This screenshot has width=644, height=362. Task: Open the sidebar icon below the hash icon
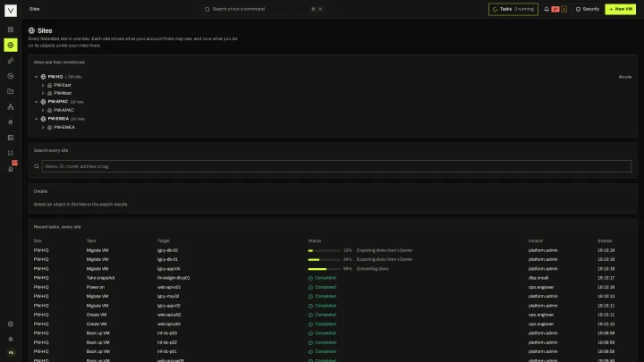pos(11,138)
